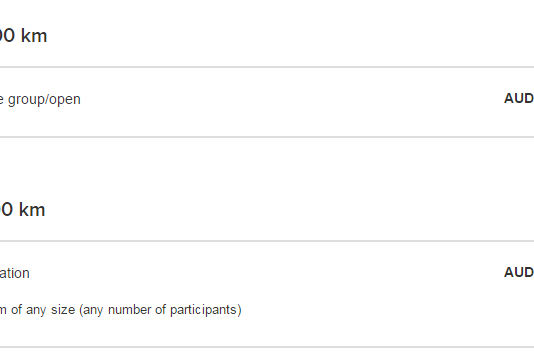
Task: Click the "km" unit in lower heading
Action: pos(32,209)
